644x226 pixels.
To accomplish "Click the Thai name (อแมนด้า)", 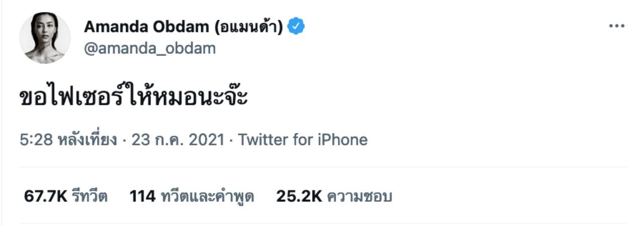I will click(249, 27).
